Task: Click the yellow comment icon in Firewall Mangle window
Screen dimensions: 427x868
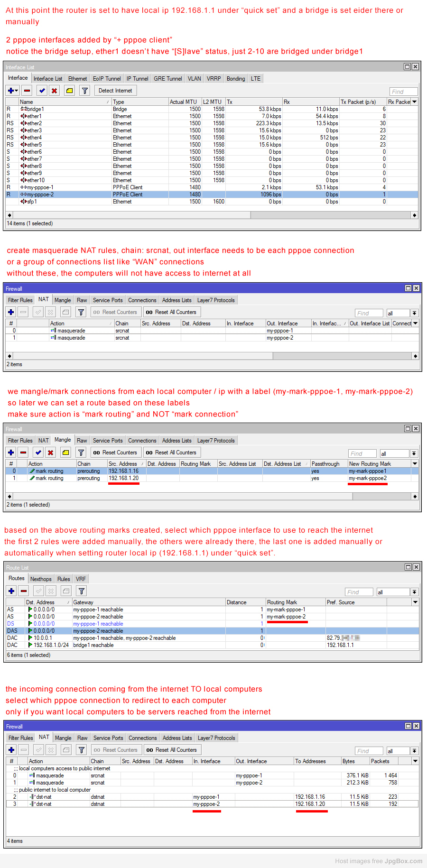Action: (65, 452)
